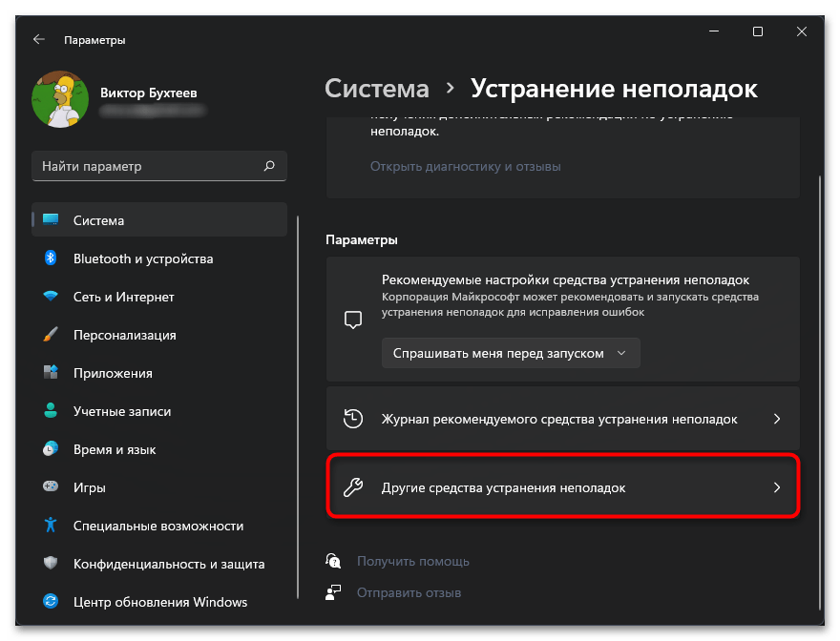This screenshot has width=840, height=641.
Task: Click the Найти параметр search field
Action: coord(148,166)
